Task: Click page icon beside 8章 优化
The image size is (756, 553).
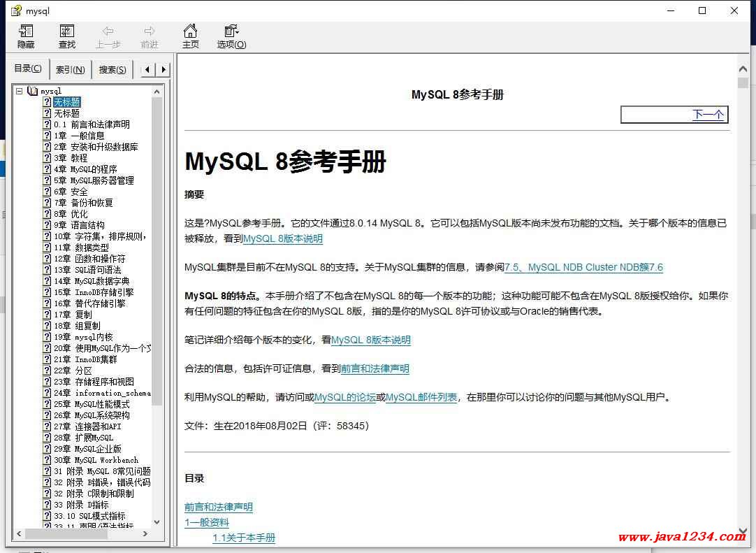Action: [47, 214]
